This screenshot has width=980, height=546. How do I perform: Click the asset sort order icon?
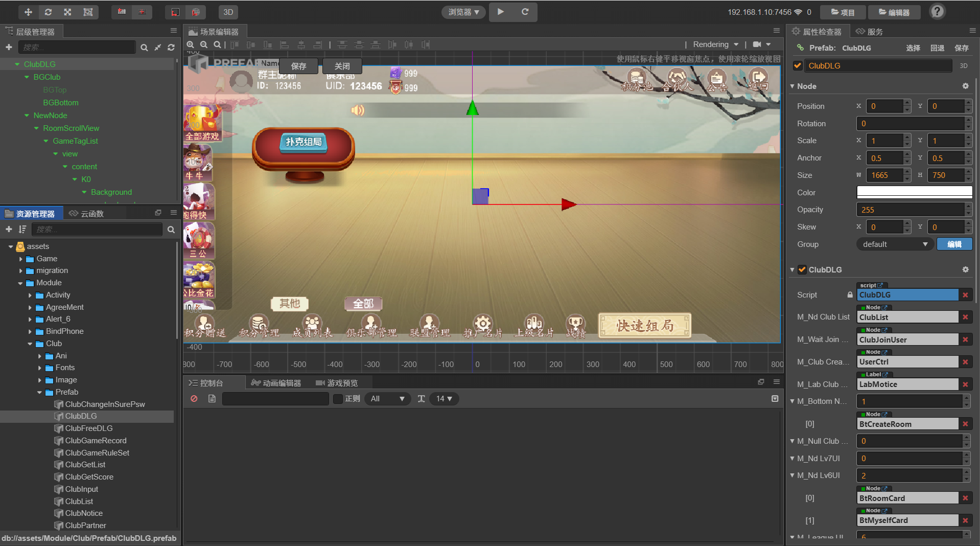click(22, 229)
